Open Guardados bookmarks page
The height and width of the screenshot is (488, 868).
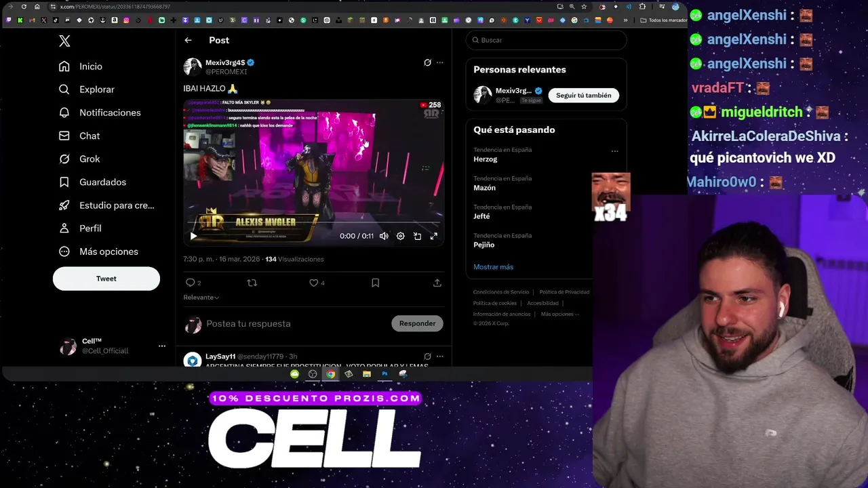point(92,182)
